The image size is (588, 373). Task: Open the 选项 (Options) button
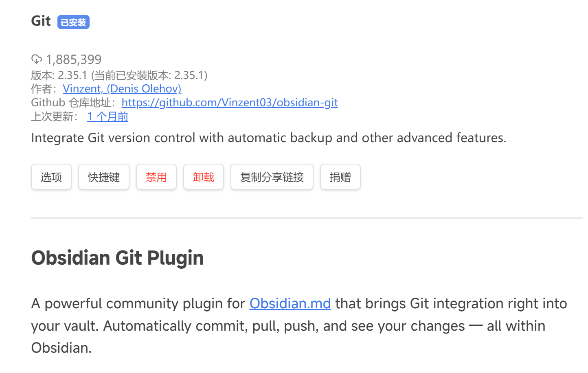tap(51, 177)
